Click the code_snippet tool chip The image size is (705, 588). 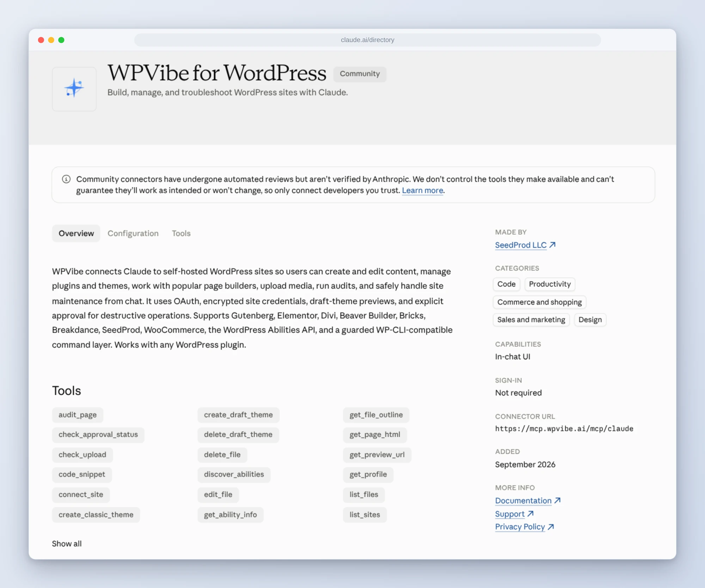(x=82, y=474)
